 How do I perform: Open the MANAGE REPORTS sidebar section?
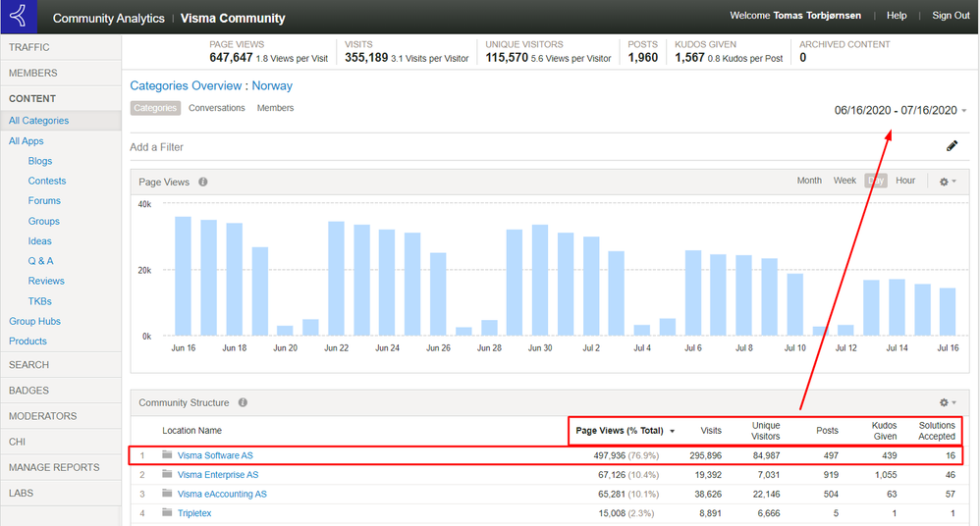[x=61, y=467]
